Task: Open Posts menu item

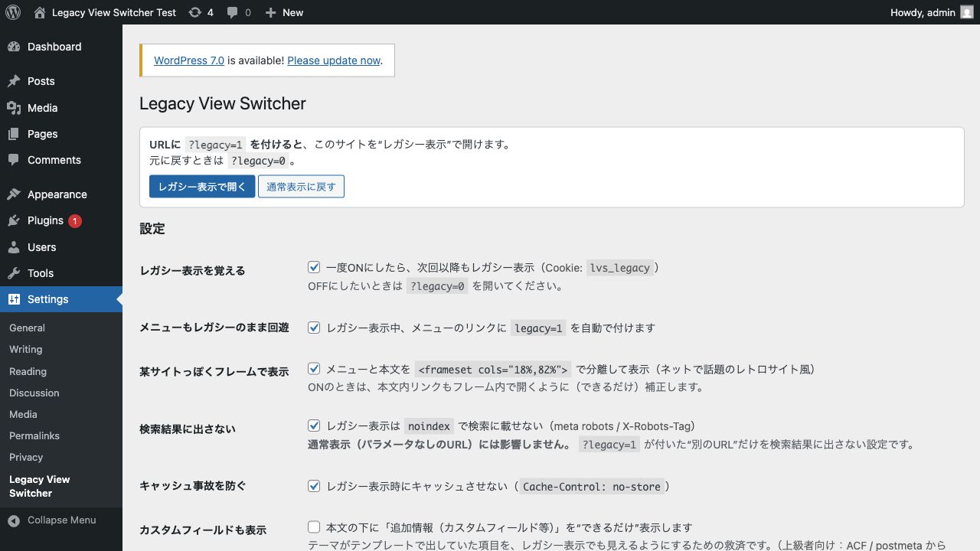Action: pos(61,81)
